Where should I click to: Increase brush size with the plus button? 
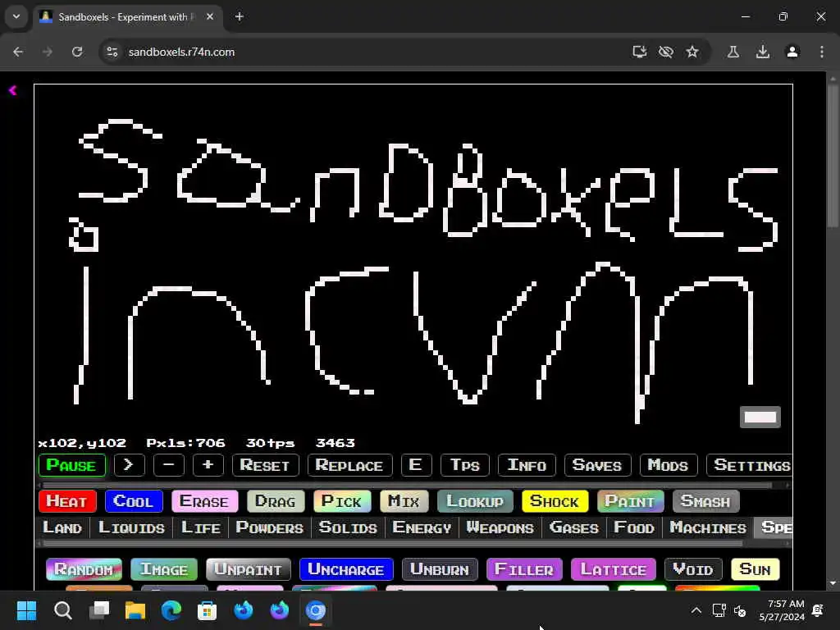pyautogui.click(x=208, y=465)
